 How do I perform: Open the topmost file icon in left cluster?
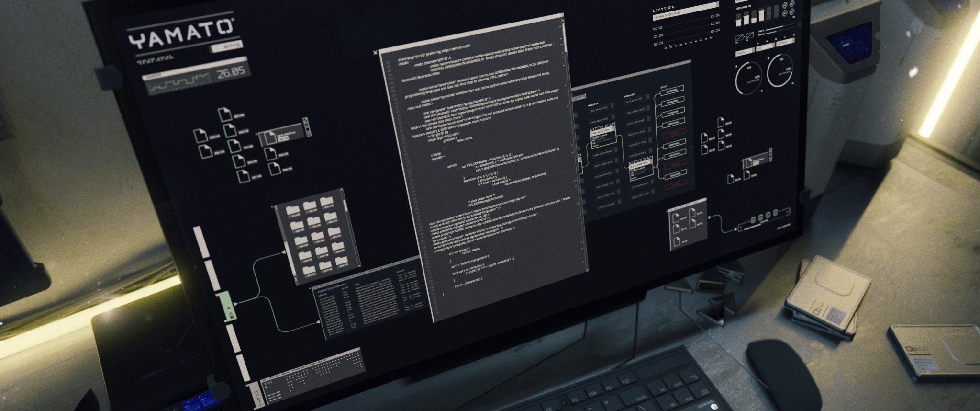click(x=224, y=114)
